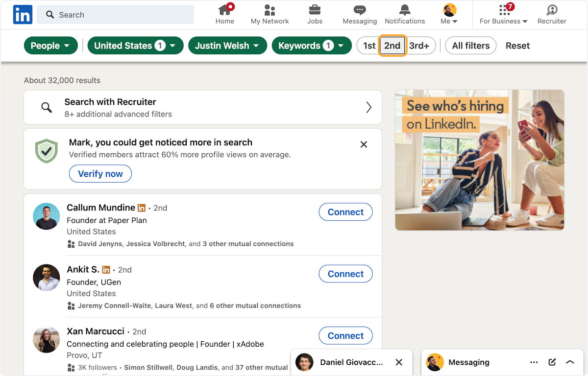588x376 pixels.
Task: Click the mutual connections icon under Callum Mundine
Action: [x=71, y=244]
